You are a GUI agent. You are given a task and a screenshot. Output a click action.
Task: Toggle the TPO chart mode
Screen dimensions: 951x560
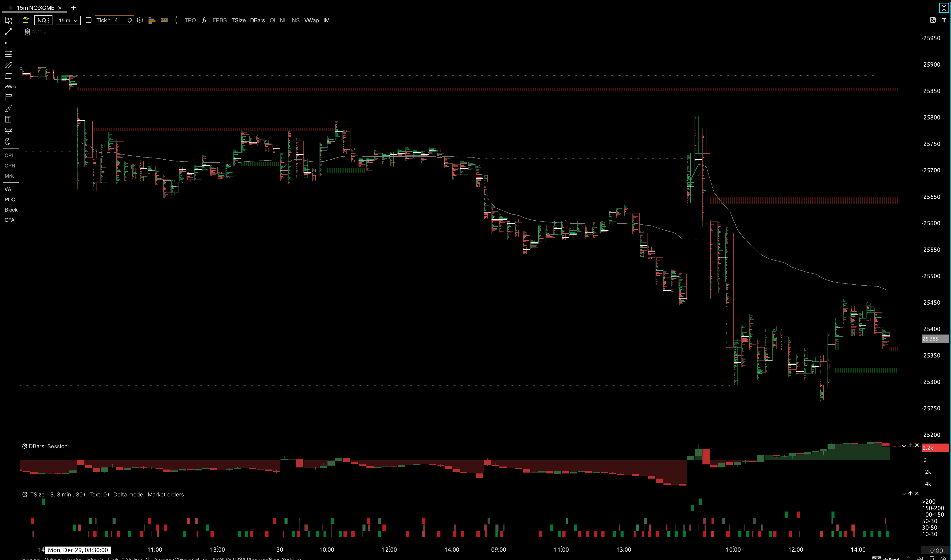click(190, 20)
